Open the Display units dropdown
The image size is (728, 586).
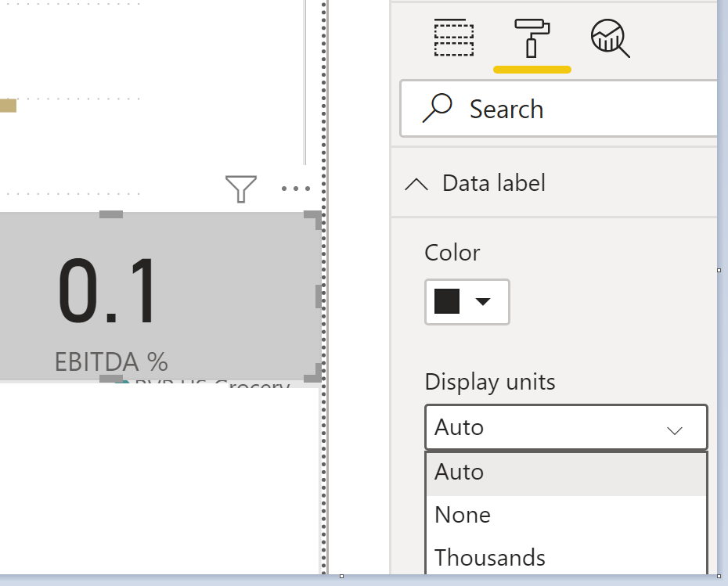566,427
